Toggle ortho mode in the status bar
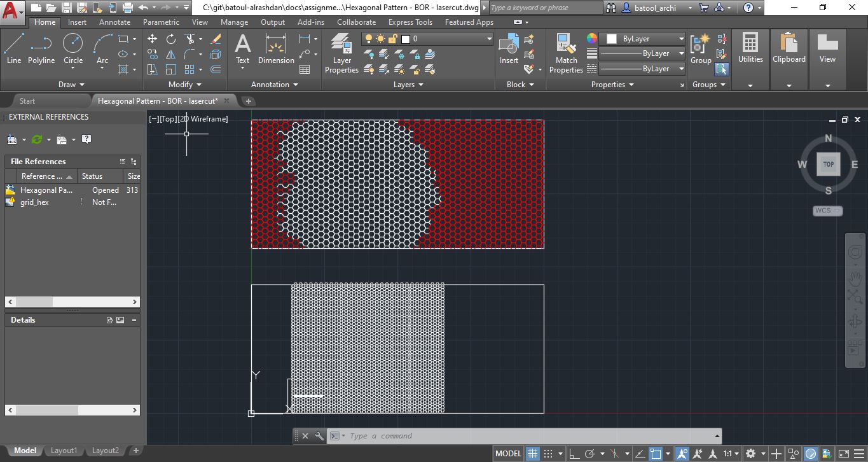868x462 pixels. pos(574,454)
